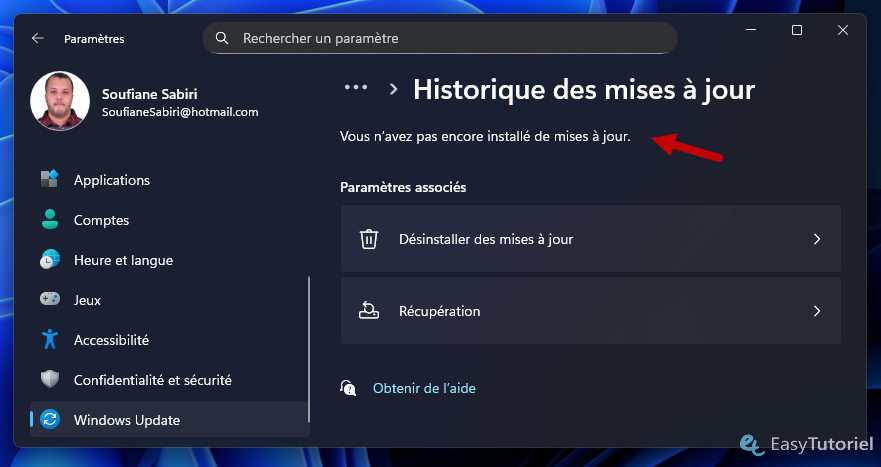The width and height of the screenshot is (881, 467).
Task: Open Confidentialité et sécurité section
Action: click(152, 380)
